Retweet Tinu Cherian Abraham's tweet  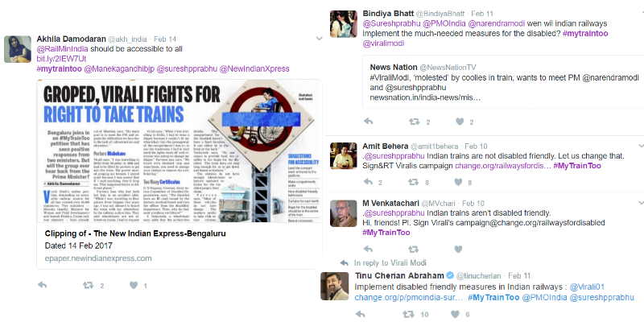click(x=408, y=314)
